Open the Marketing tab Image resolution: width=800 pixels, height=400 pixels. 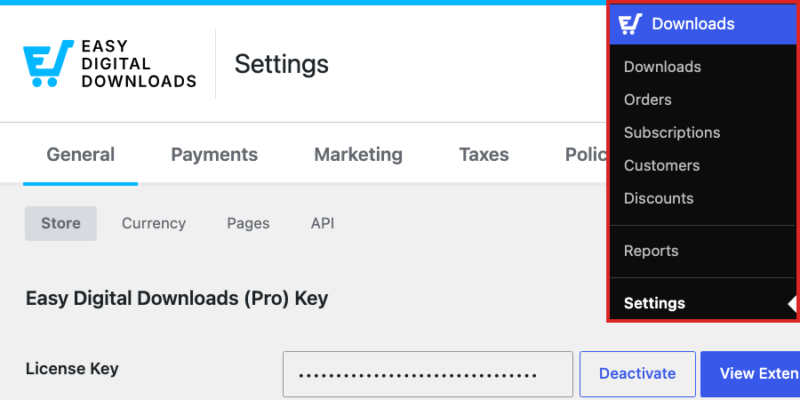pos(358,154)
